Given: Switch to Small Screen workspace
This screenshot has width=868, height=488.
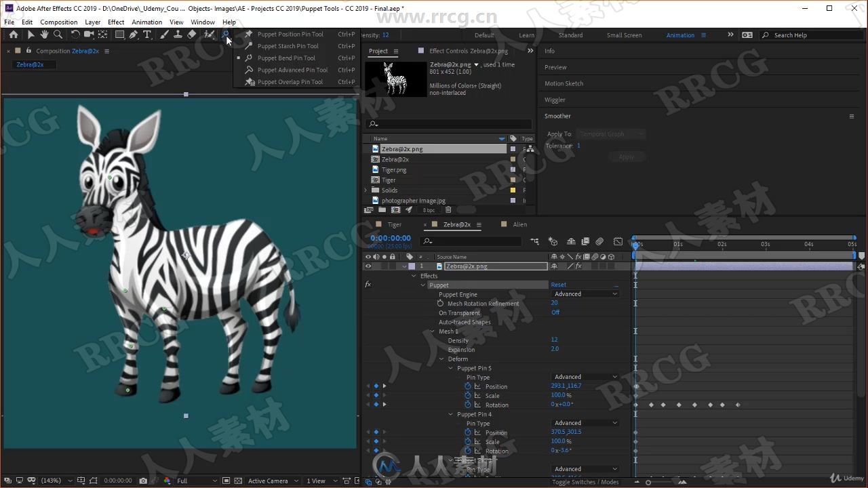Looking at the screenshot, I should (x=624, y=35).
